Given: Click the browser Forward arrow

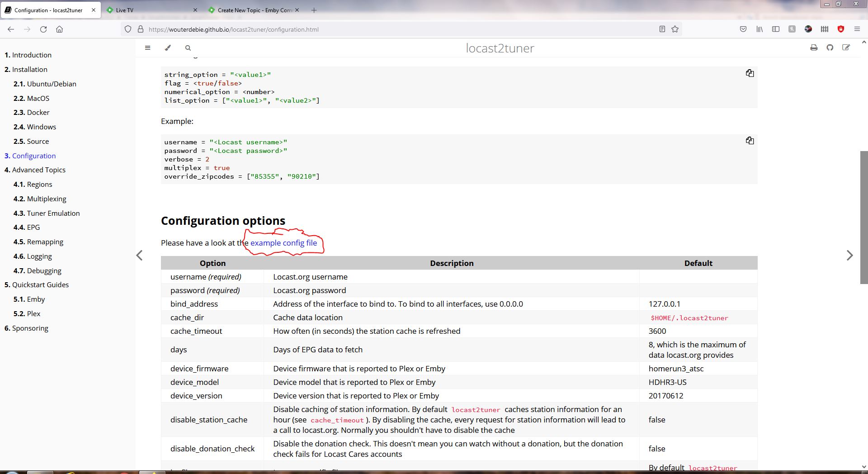Looking at the screenshot, I should click(27, 29).
